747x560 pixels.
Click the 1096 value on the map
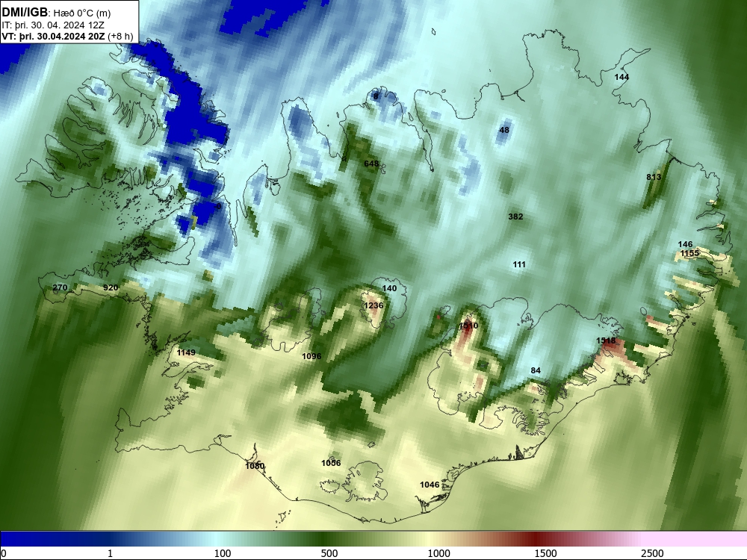311,356
